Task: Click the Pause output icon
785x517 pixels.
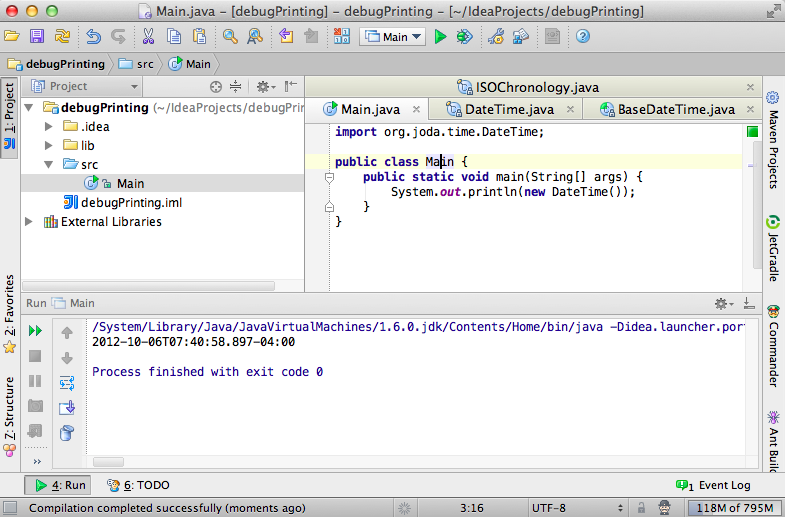Action: pos(35,381)
